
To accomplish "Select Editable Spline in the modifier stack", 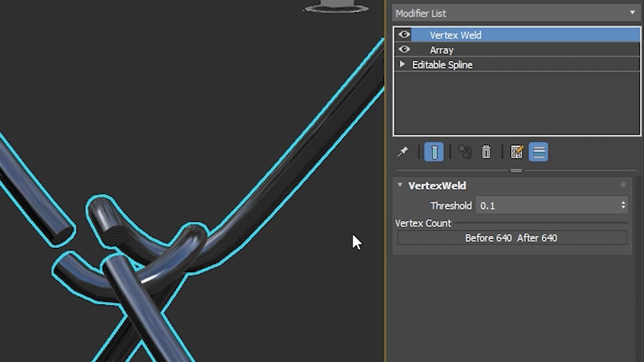I will click(x=442, y=65).
